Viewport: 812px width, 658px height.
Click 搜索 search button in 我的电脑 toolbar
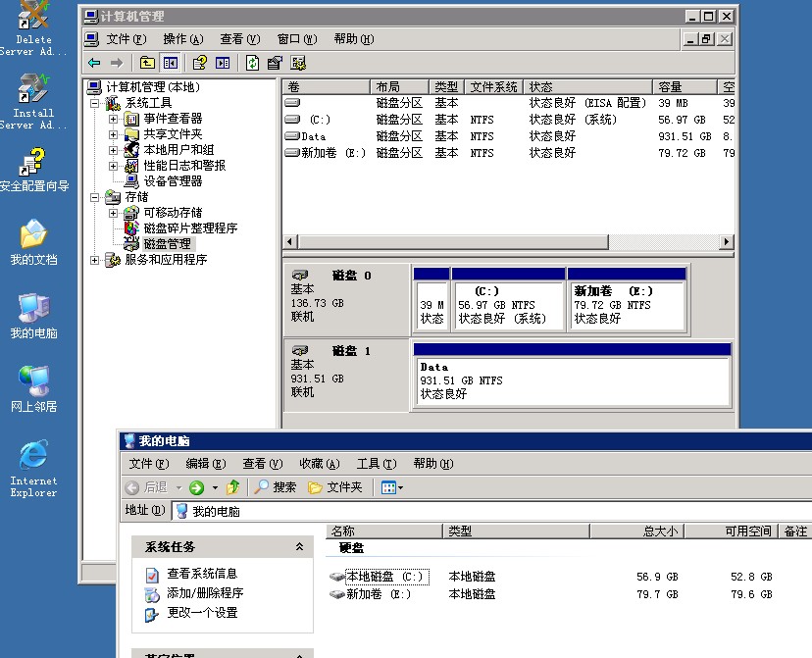click(276, 487)
